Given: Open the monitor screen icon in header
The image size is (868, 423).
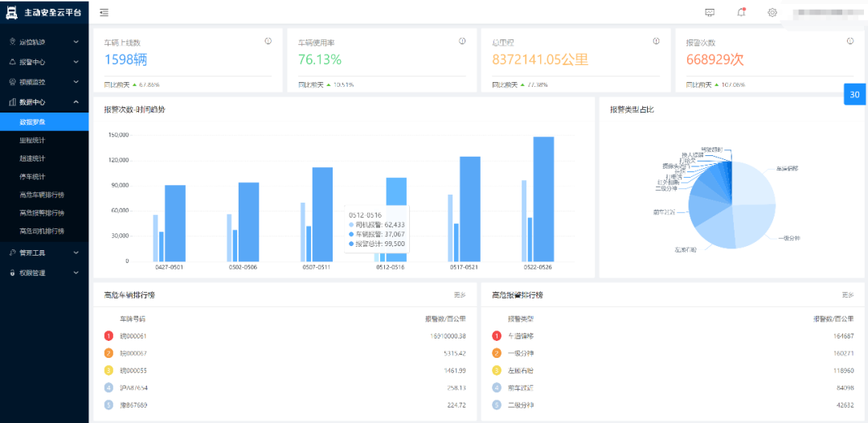Looking at the screenshot, I should click(710, 12).
